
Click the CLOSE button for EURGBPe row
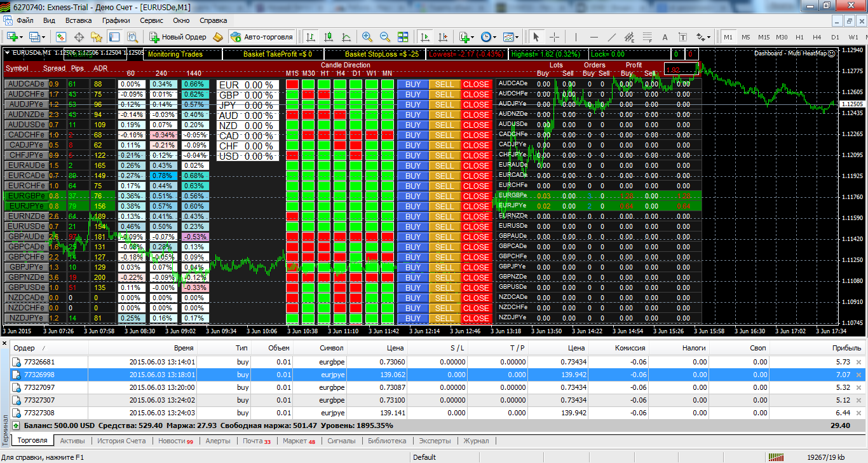click(476, 196)
